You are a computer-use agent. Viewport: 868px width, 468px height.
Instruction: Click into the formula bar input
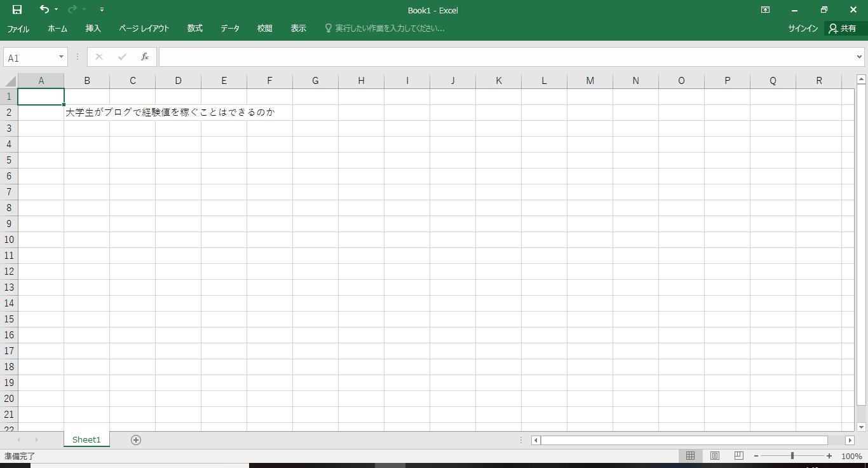click(x=506, y=57)
